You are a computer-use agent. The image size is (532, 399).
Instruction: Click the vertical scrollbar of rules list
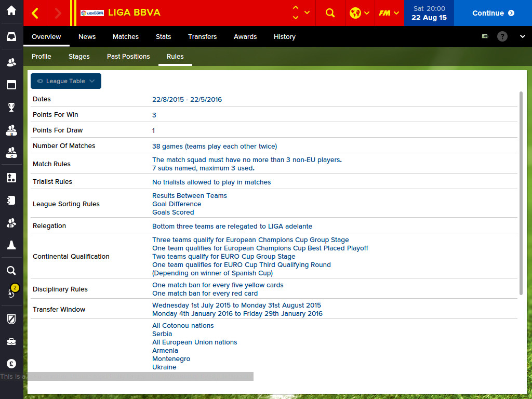point(521,192)
